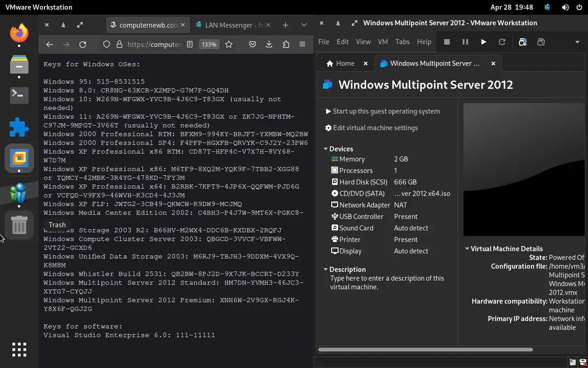Image resolution: width=588 pixels, height=368 pixels.
Task: Reload the Firefox page
Action: pos(83,44)
